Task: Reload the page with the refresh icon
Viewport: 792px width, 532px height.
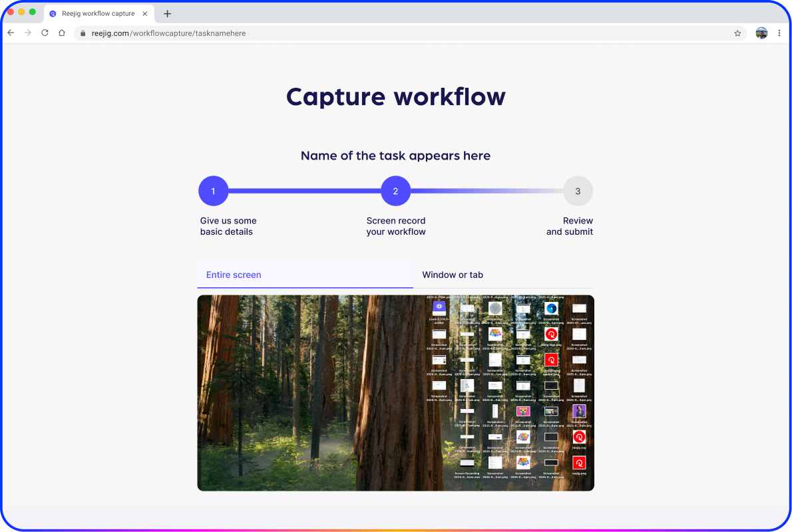Action: (45, 32)
